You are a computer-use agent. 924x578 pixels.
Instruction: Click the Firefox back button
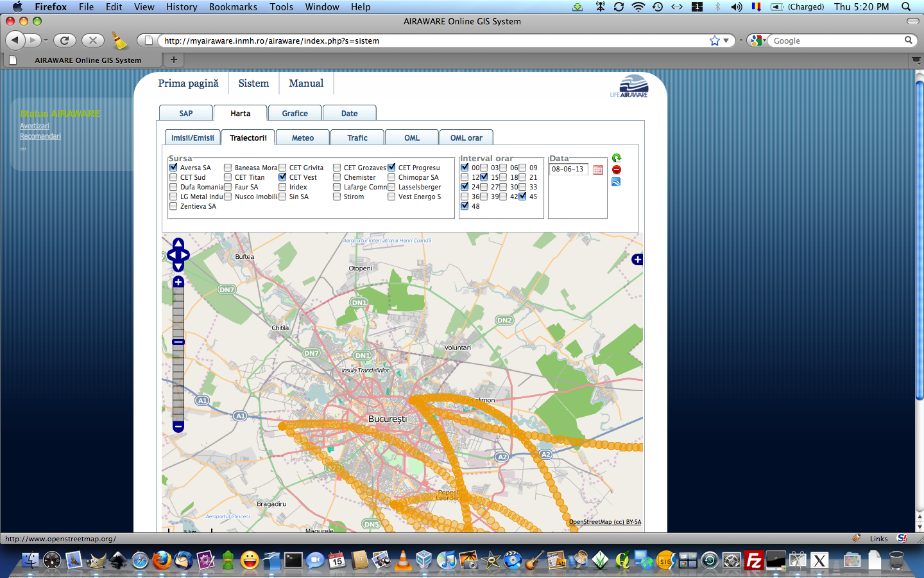pos(15,40)
